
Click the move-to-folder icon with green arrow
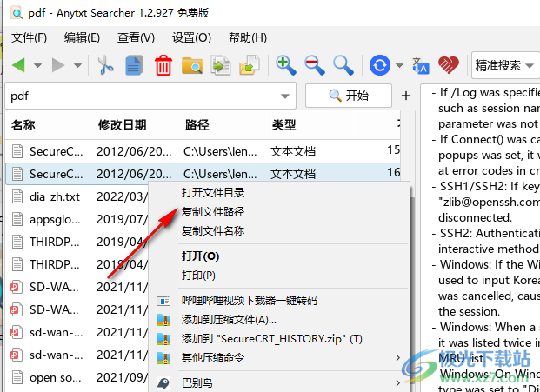click(x=250, y=65)
